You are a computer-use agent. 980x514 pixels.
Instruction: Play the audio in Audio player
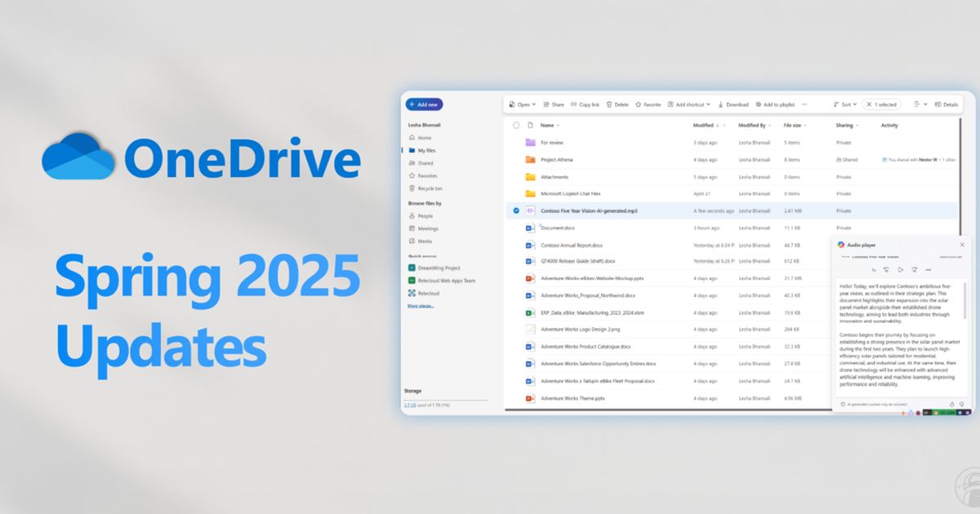(x=901, y=269)
